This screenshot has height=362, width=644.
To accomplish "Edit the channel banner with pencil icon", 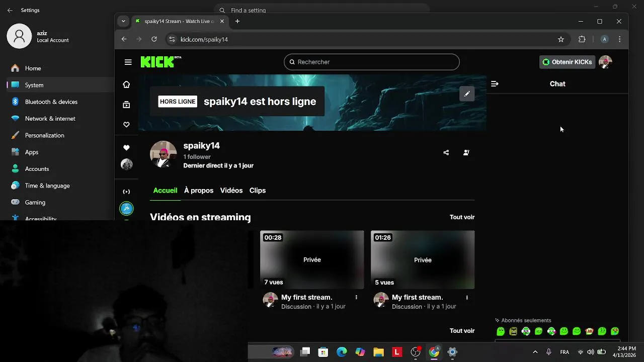I will (x=467, y=94).
